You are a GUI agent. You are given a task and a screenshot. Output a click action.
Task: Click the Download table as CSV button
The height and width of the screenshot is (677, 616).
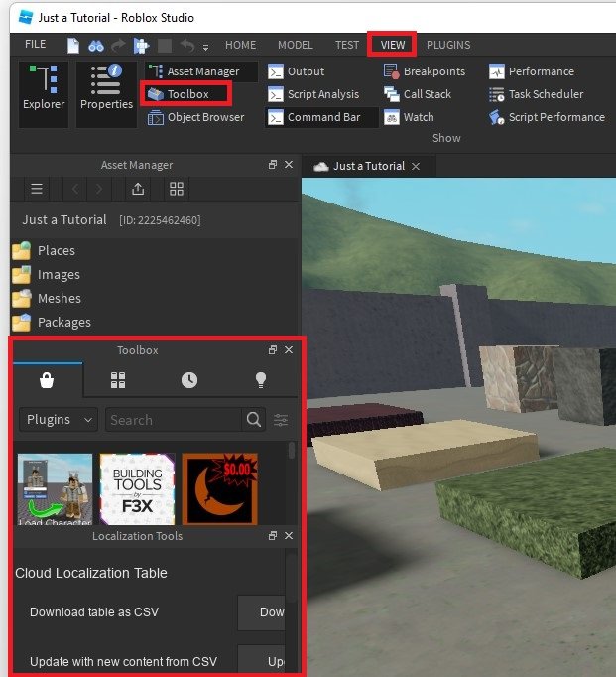(262, 612)
